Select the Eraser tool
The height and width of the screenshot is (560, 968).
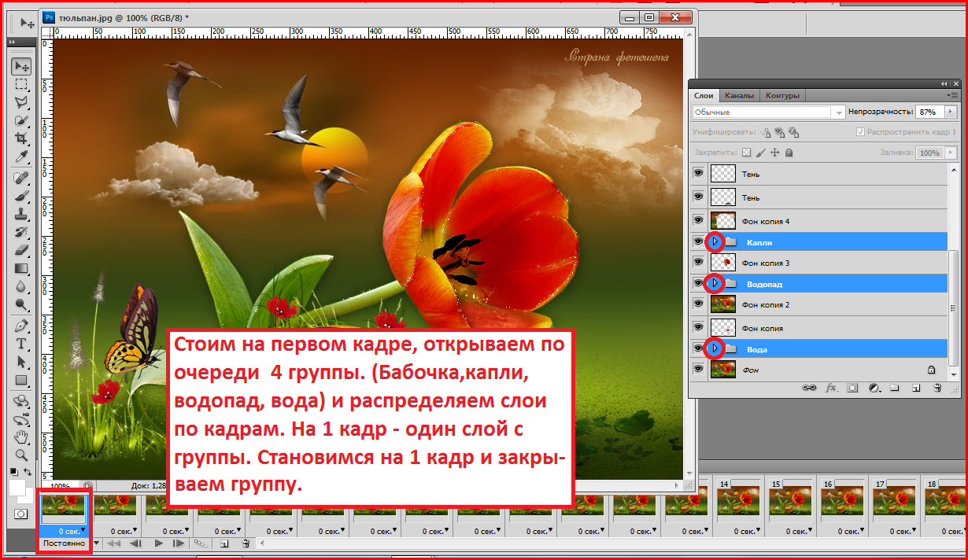21,250
